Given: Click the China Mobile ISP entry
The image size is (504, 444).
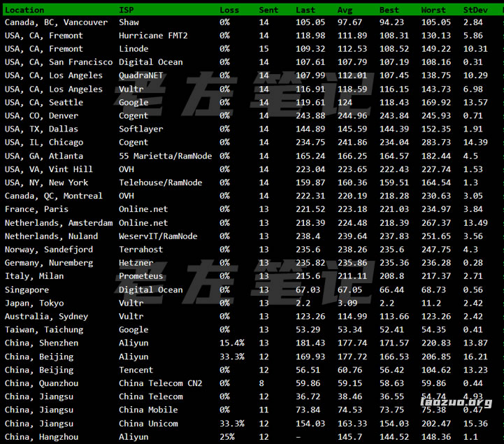Looking at the screenshot, I should coord(148,410).
